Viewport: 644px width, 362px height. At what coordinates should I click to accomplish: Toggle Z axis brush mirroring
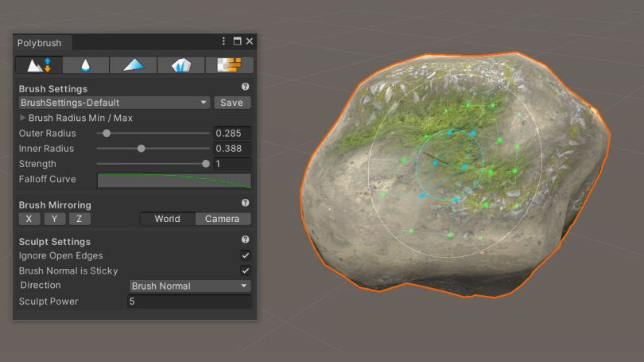pos(80,219)
